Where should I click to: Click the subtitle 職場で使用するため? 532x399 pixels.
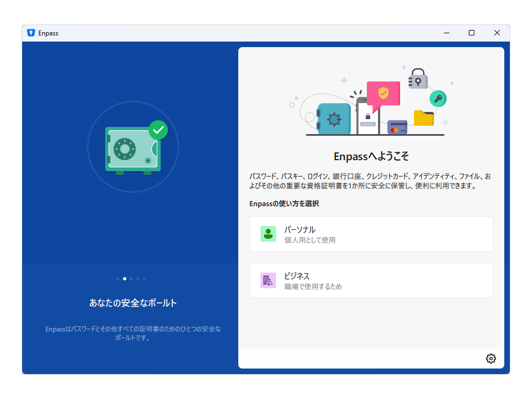pyautogui.click(x=313, y=287)
